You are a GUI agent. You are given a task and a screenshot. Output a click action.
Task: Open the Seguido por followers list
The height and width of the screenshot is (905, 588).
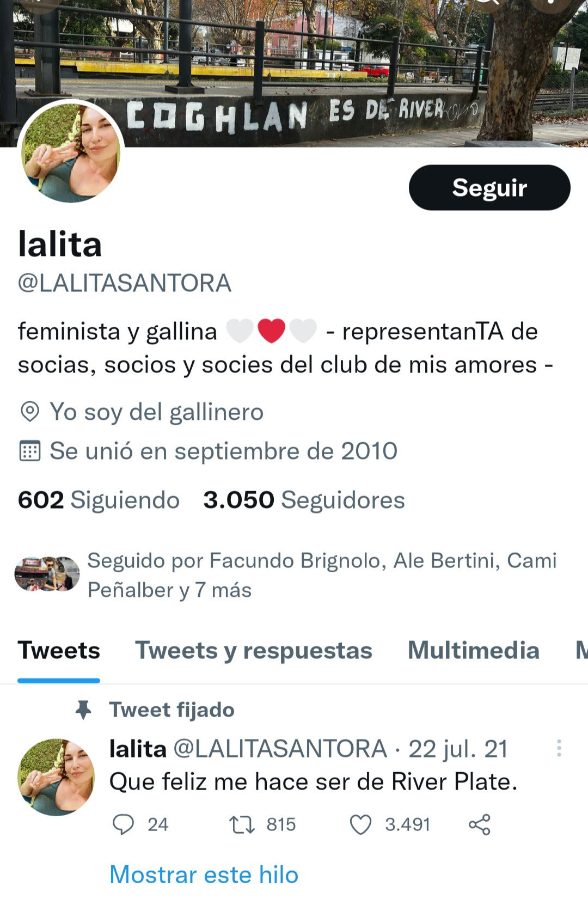pyautogui.click(x=286, y=575)
